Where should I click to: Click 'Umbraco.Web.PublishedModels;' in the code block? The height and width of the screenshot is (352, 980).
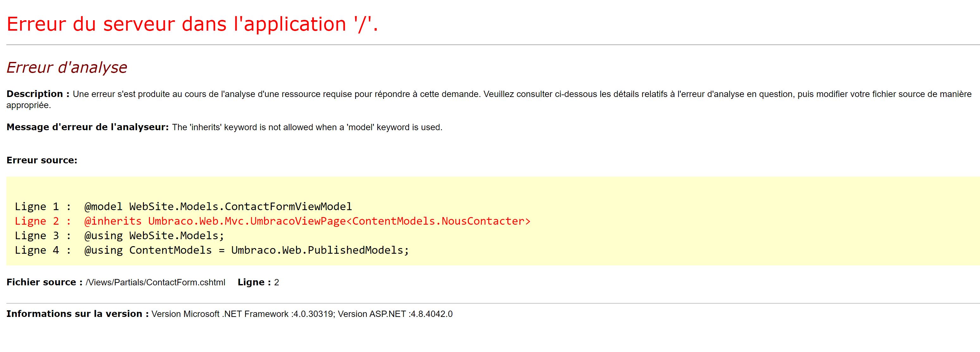click(319, 250)
